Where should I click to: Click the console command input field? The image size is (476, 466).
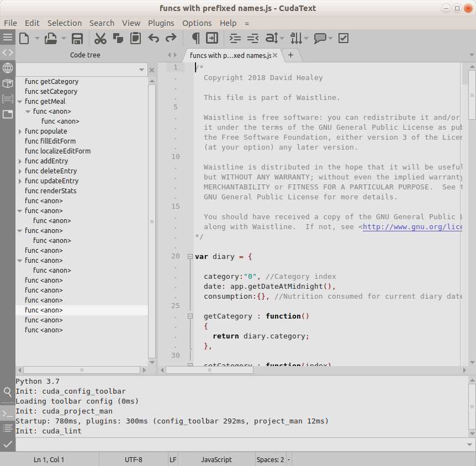[x=237, y=444]
